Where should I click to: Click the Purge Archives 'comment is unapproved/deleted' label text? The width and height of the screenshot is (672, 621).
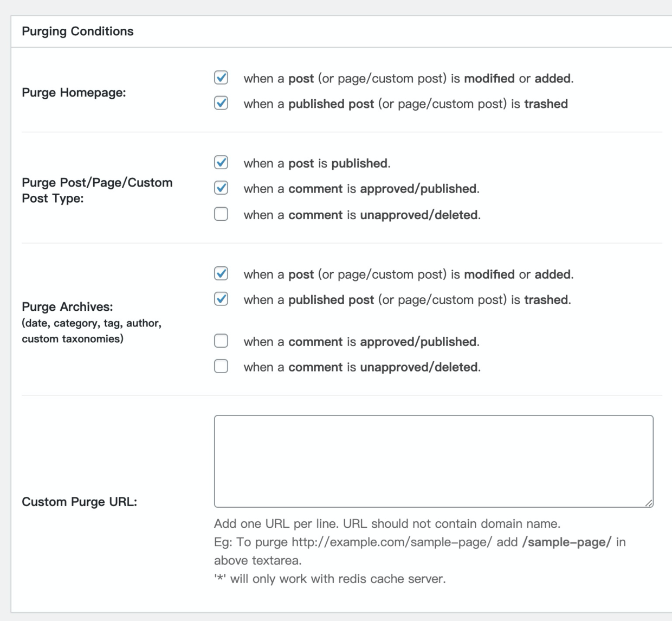pos(361,367)
